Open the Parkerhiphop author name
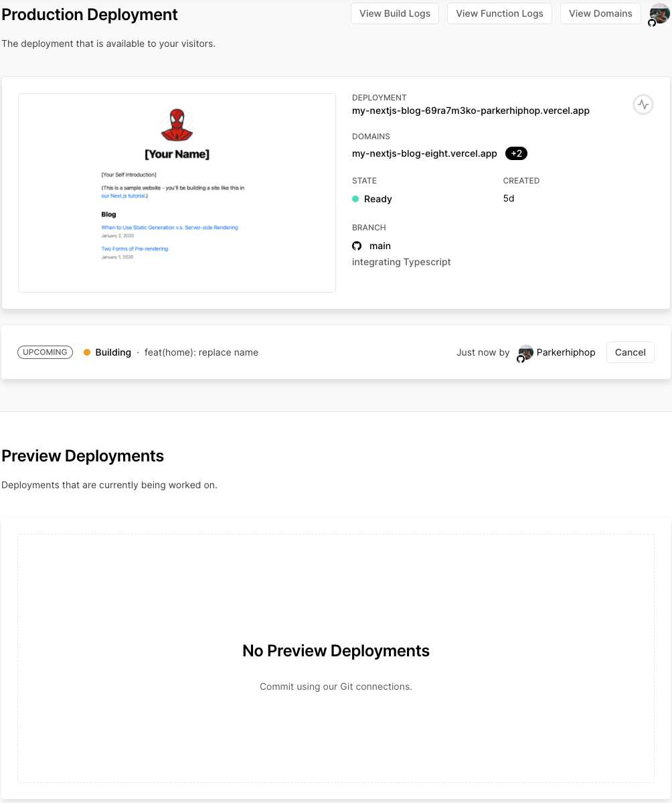 [x=566, y=352]
